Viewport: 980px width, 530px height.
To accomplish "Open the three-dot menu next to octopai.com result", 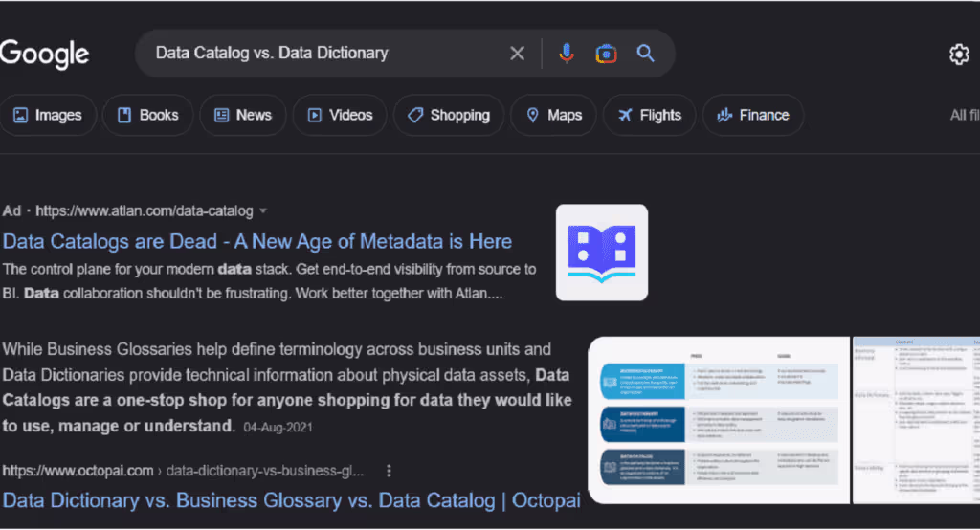I will click(x=389, y=471).
